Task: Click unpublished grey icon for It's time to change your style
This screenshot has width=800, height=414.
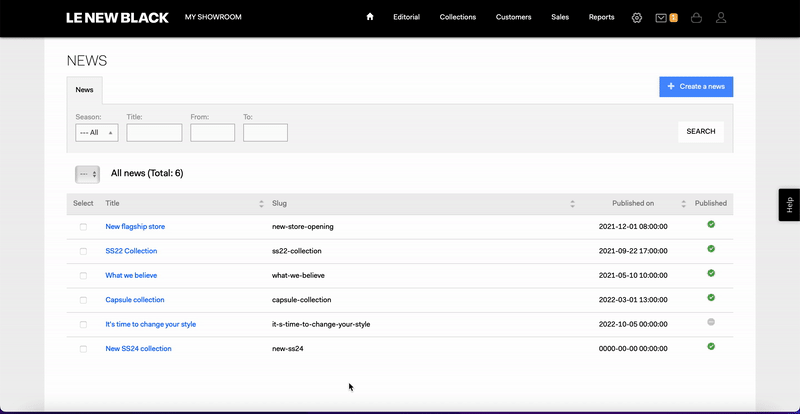Action: pos(711,322)
